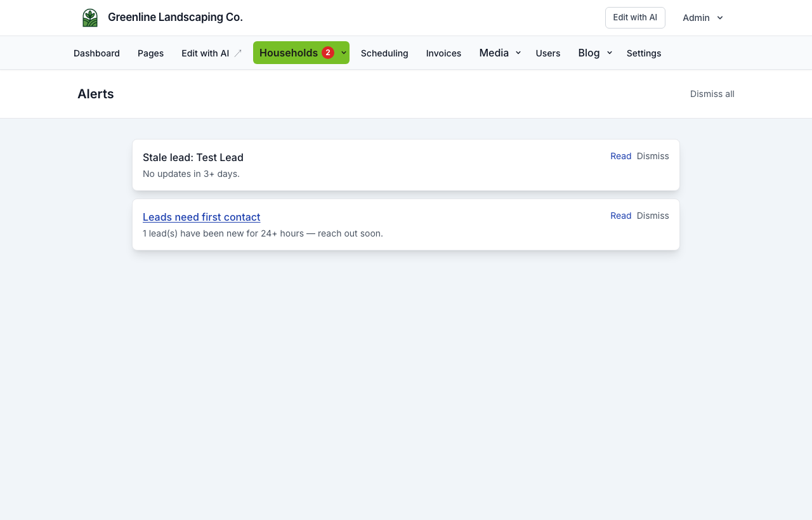Mark Leads need first contact as Read

click(x=621, y=216)
